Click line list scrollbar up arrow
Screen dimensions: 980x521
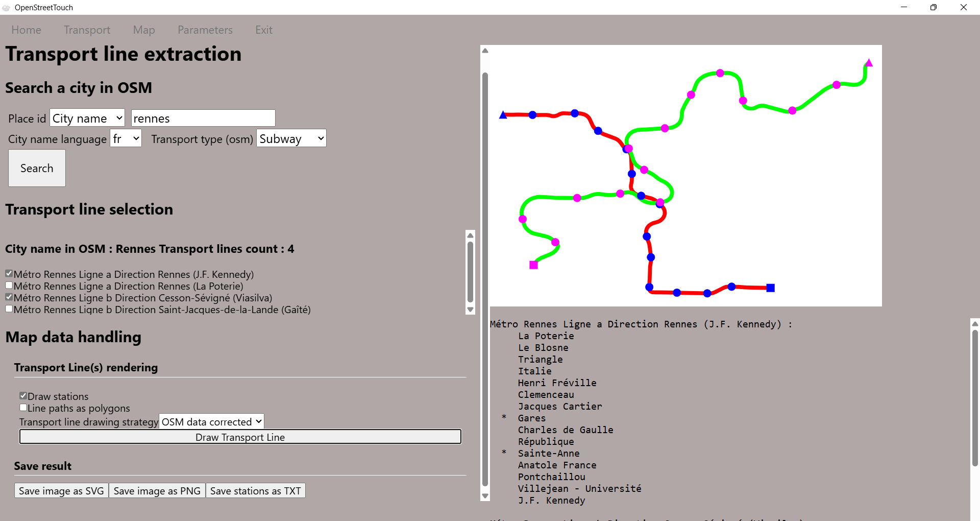pyautogui.click(x=471, y=235)
